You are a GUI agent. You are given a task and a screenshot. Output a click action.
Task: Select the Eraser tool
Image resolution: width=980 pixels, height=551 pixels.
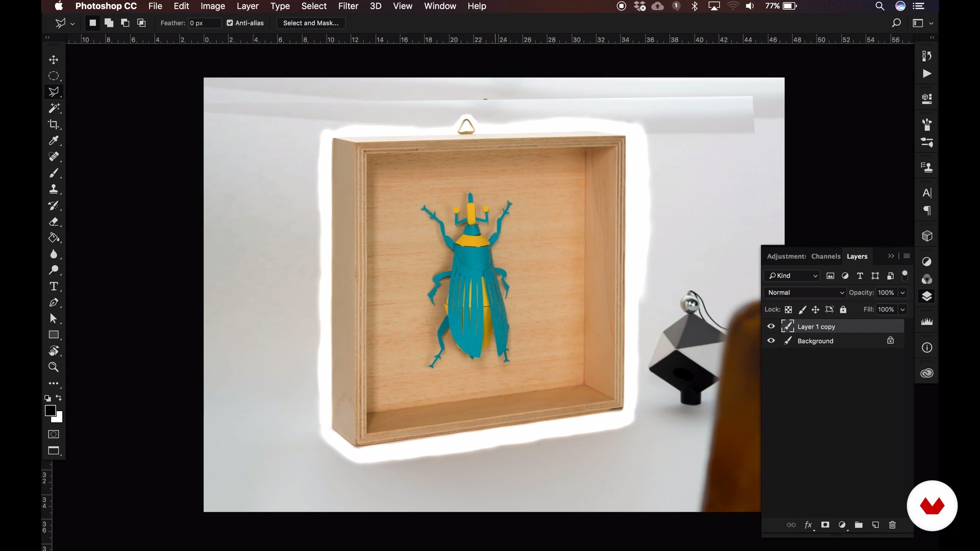click(x=54, y=222)
